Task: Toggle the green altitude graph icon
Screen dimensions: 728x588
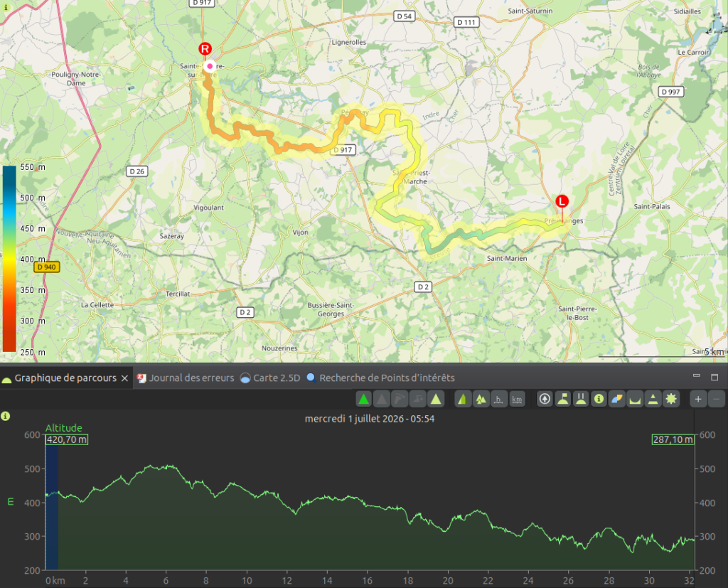Action: click(x=363, y=399)
